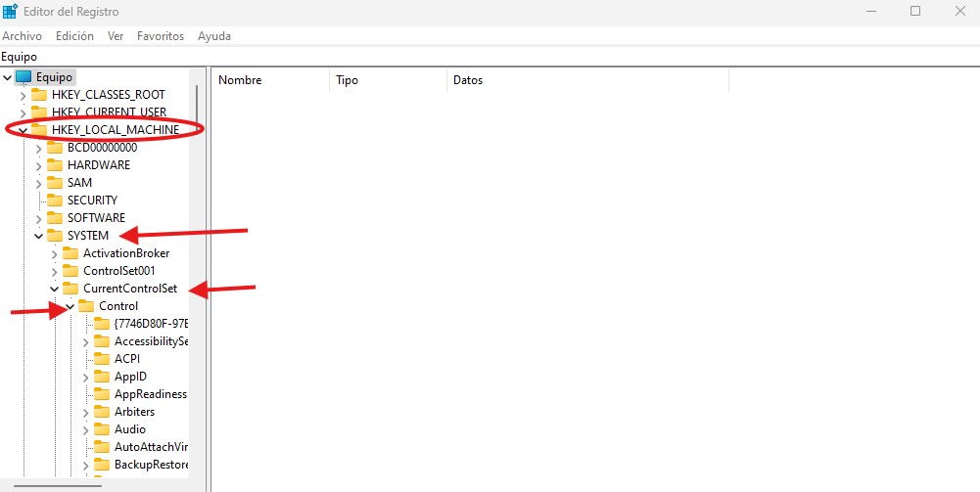
Task: Click the BCD00000000 folder icon
Action: pos(55,148)
